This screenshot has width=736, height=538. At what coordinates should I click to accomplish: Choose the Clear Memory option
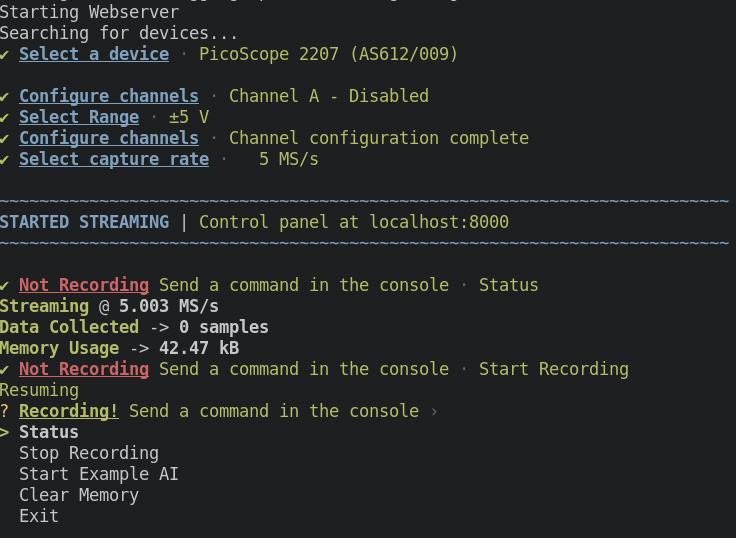point(78,495)
